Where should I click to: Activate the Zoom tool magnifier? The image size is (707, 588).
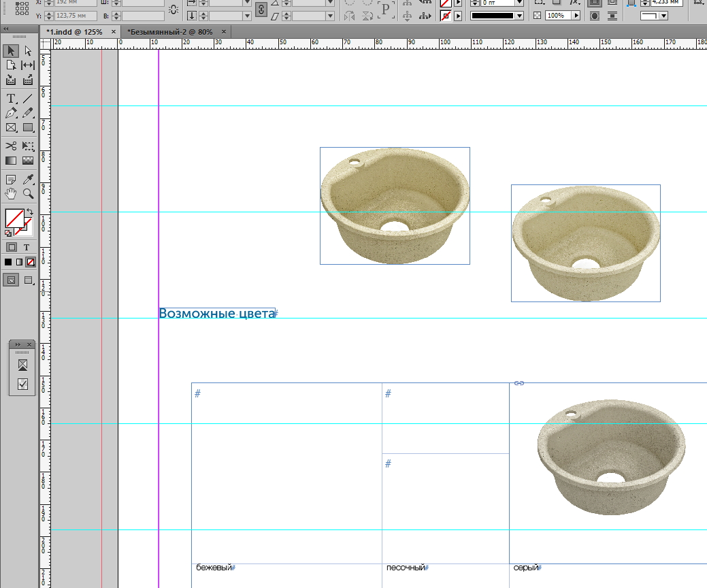click(28, 194)
